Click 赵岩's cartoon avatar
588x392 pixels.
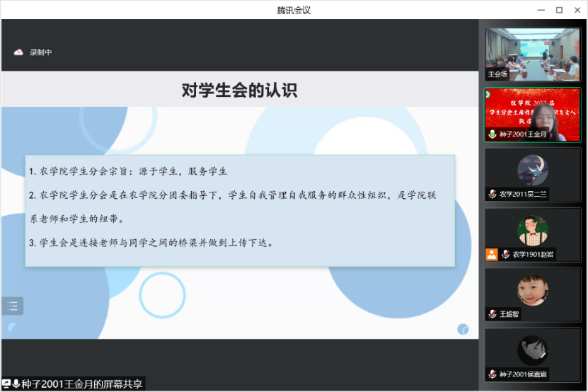click(x=533, y=230)
